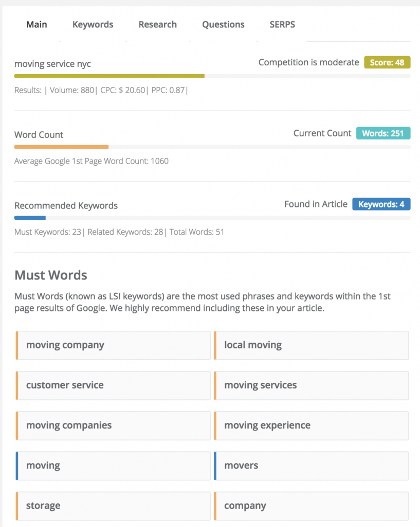Go to the SERPS tab

pyautogui.click(x=282, y=25)
